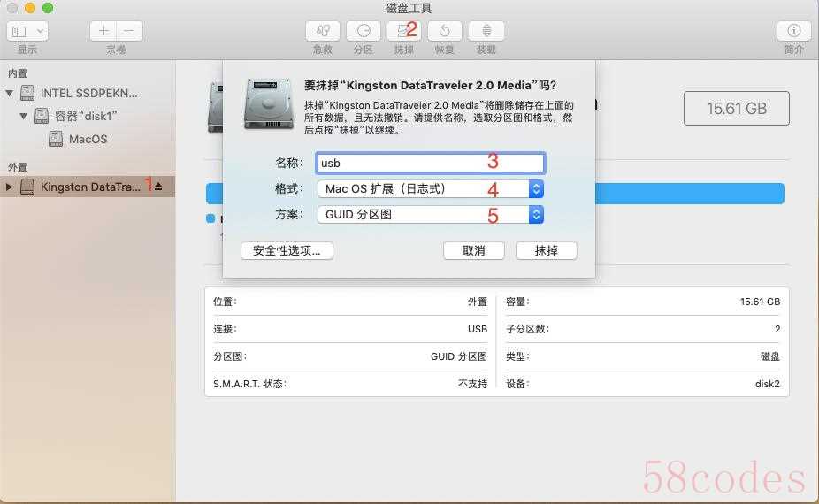
Task: Click the 取消 cancel button
Action: click(x=473, y=250)
